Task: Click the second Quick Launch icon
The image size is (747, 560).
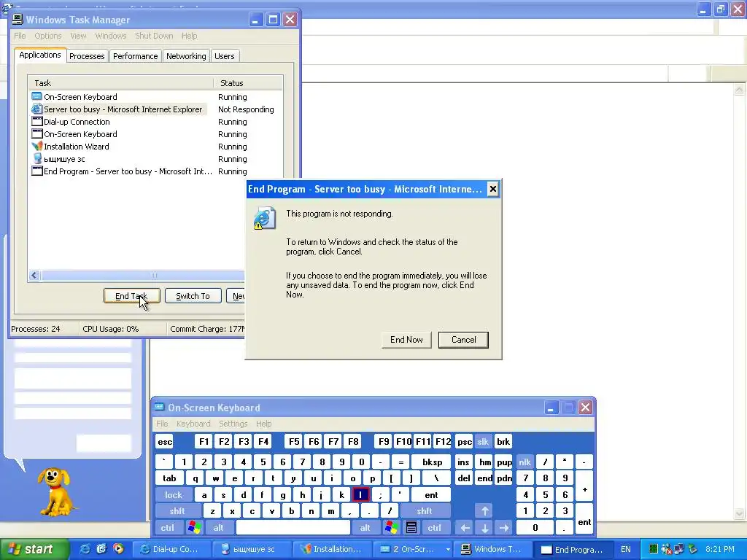Action: coord(101,548)
